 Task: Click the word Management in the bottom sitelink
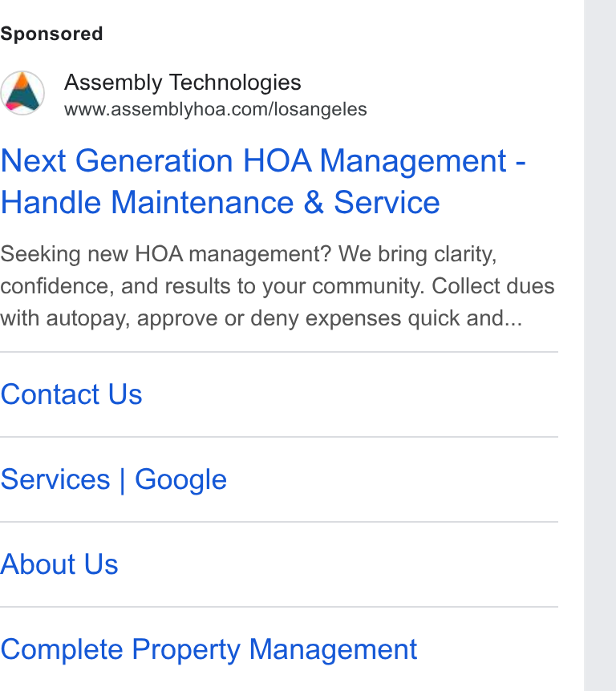point(333,650)
